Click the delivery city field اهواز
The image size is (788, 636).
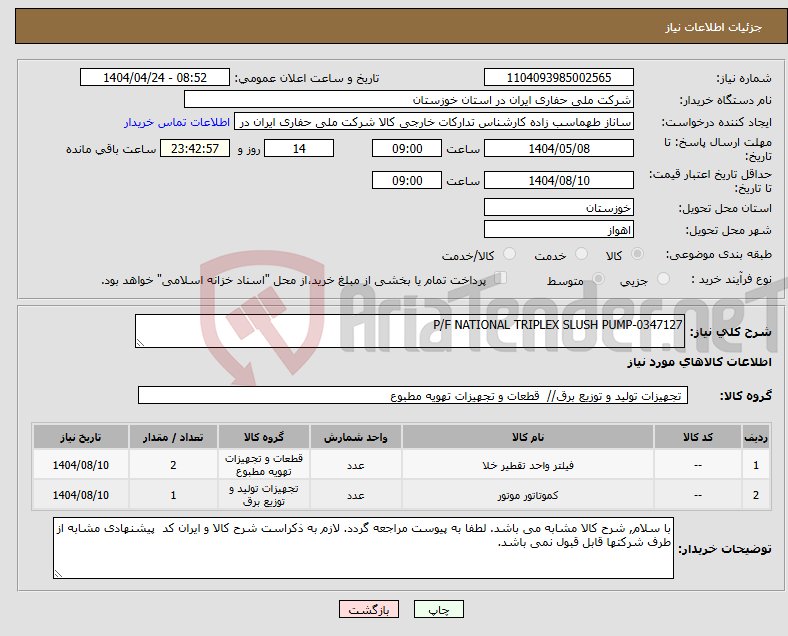(558, 230)
